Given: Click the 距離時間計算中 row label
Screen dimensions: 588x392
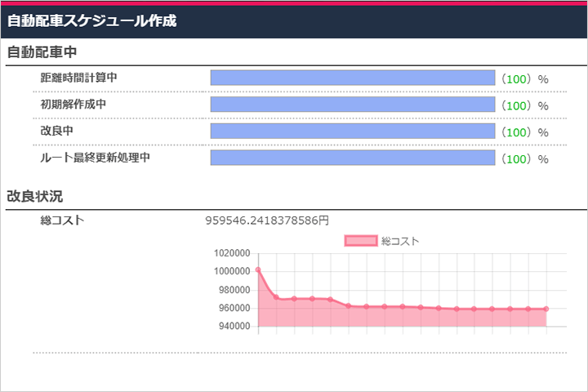Looking at the screenshot, I should 78,78.
